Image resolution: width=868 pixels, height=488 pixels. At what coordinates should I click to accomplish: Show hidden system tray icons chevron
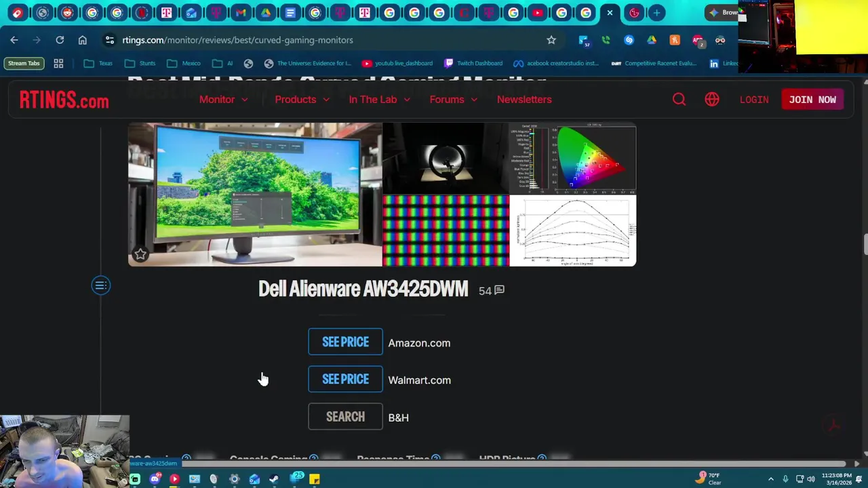pos(770,479)
